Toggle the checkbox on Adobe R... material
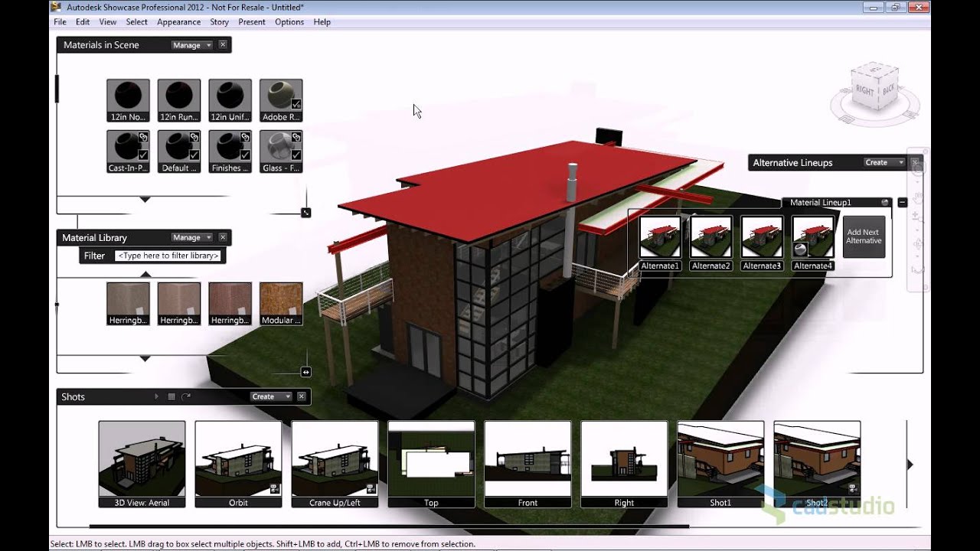Screen dimensions: 980x551 pyautogui.click(x=296, y=104)
